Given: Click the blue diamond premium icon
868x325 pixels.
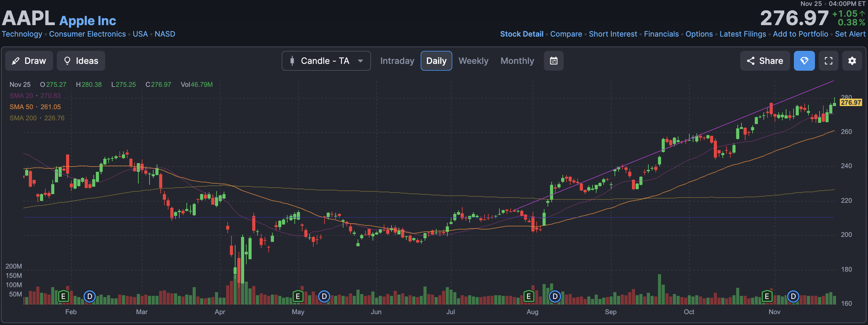Looking at the screenshot, I should [804, 60].
